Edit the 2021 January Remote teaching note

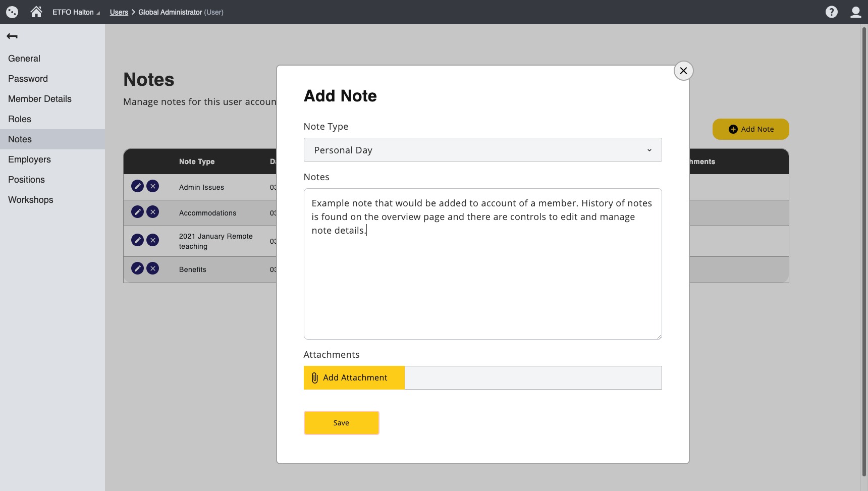pos(137,241)
